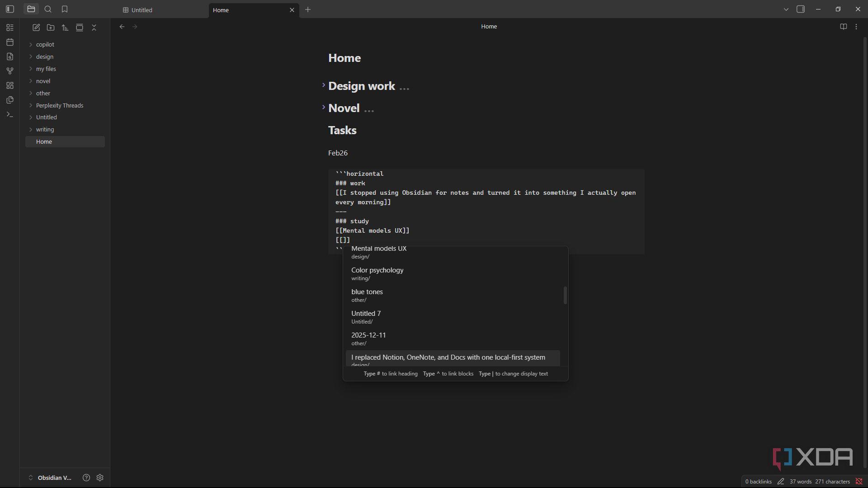Open the search pane icon
Viewport: 868px width, 488px height.
click(48, 9)
